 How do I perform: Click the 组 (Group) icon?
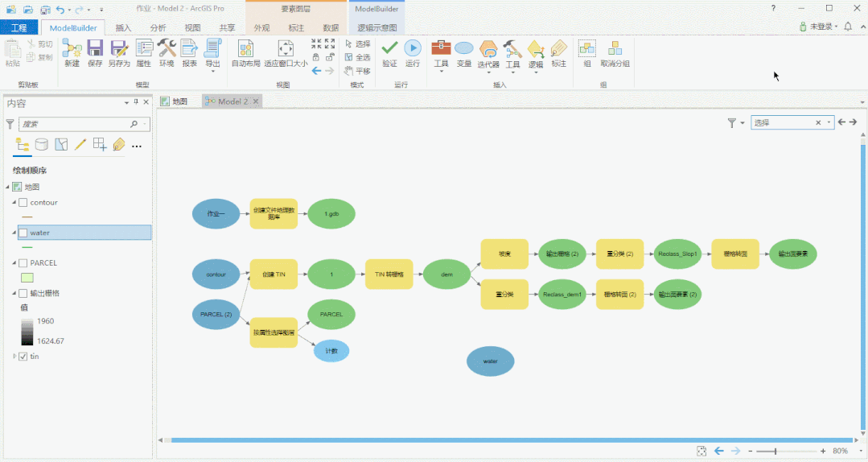tap(586, 49)
